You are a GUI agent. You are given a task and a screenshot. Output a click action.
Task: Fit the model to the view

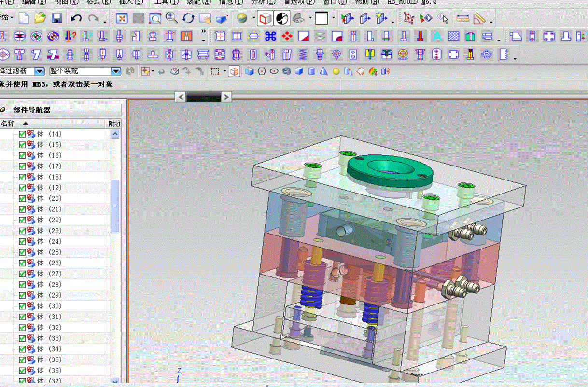[x=123, y=18]
